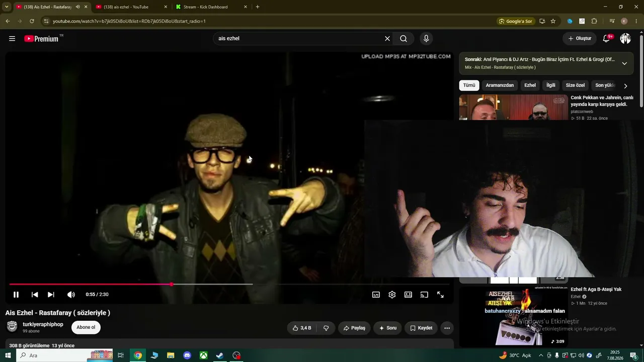Subscribe with the Abone ol button
This screenshot has height=362, width=644.
[x=86, y=327]
